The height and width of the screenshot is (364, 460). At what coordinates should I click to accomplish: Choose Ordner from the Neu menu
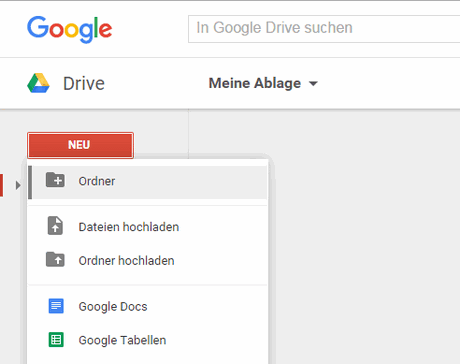[148, 182]
